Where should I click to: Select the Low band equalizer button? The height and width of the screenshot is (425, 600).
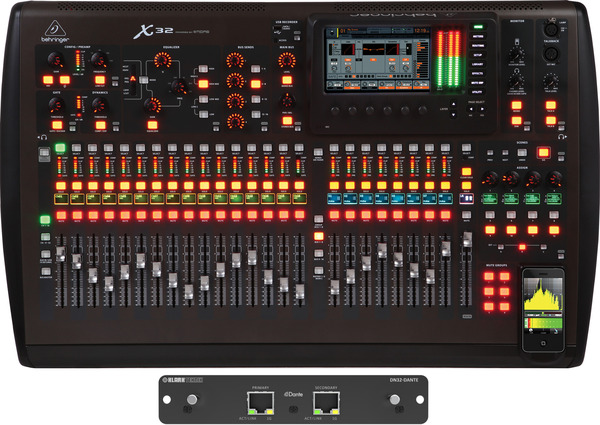pyautogui.click(x=203, y=114)
